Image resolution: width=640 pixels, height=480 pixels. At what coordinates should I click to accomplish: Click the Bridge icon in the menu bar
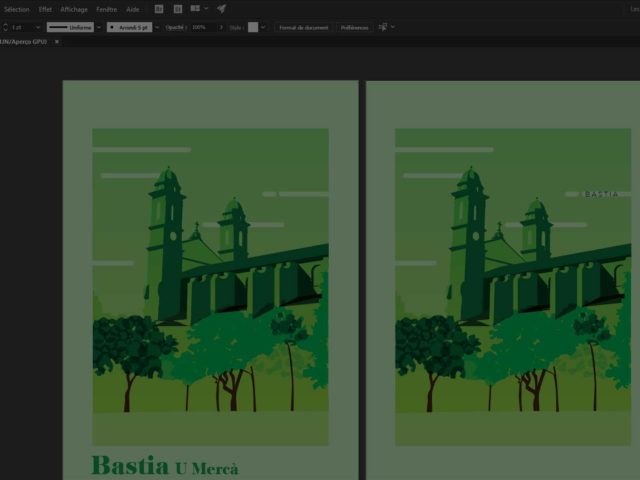(158, 9)
